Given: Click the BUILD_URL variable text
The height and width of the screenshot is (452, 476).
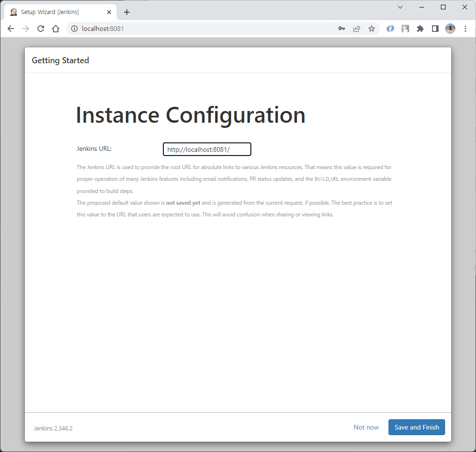Looking at the screenshot, I should pyautogui.click(x=327, y=179).
